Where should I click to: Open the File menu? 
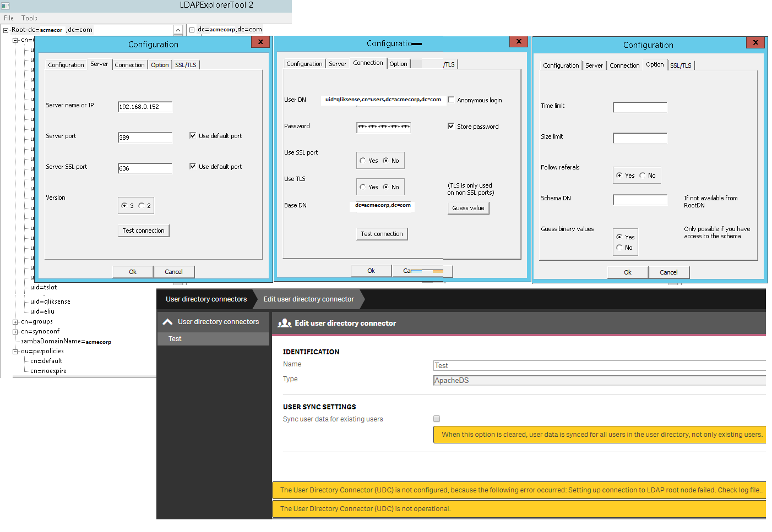click(9, 18)
